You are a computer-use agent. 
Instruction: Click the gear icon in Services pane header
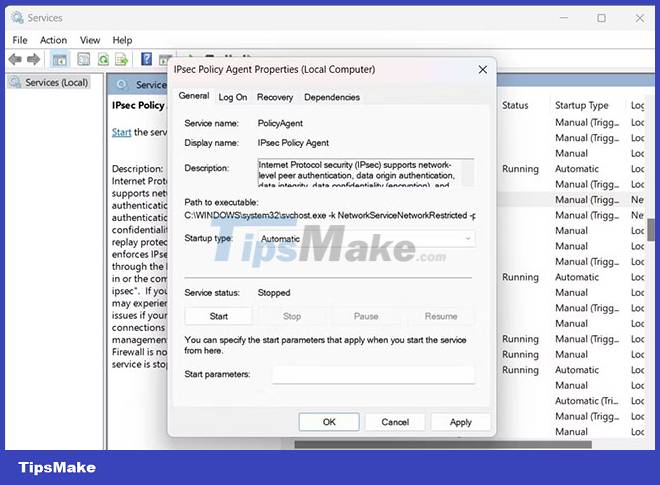point(122,85)
